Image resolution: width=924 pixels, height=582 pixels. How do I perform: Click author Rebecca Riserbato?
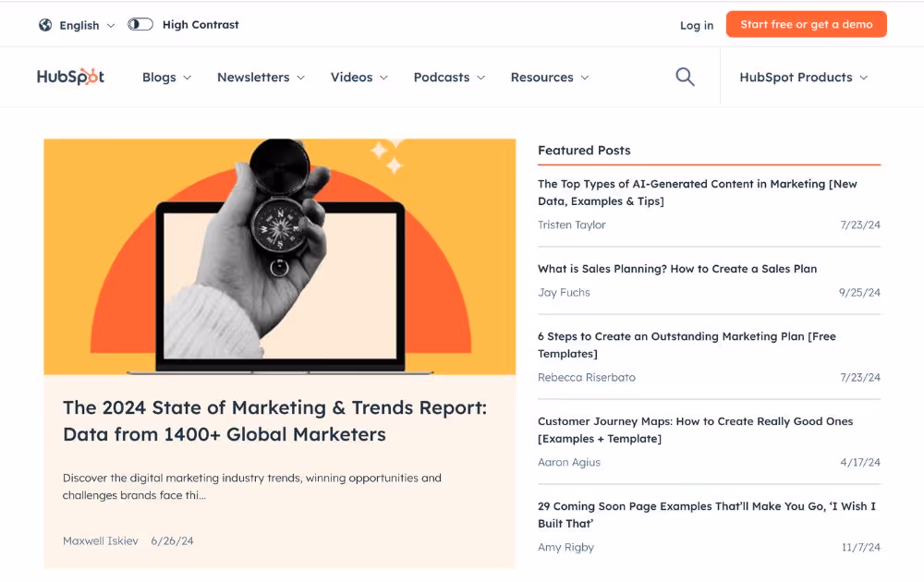[587, 377]
